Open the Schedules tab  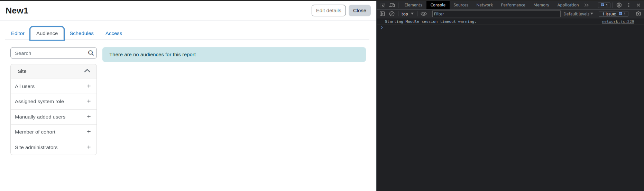point(82,33)
